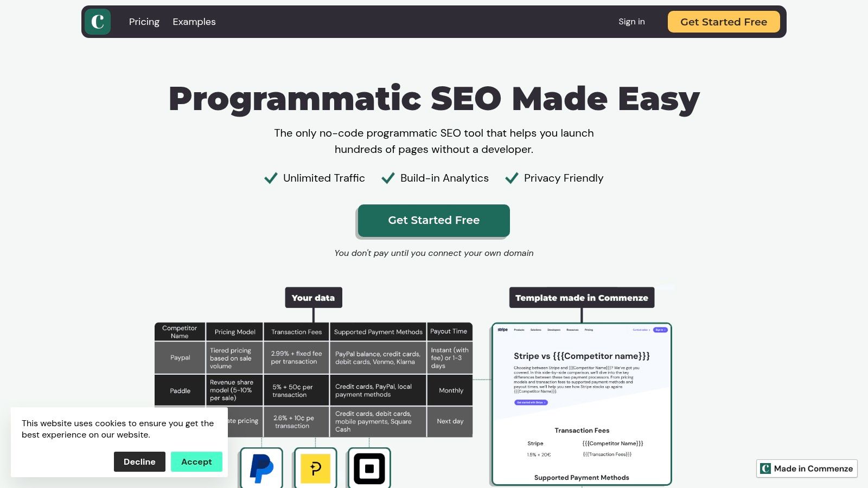Click the template's Supported Payment Methods heading

tap(582, 478)
